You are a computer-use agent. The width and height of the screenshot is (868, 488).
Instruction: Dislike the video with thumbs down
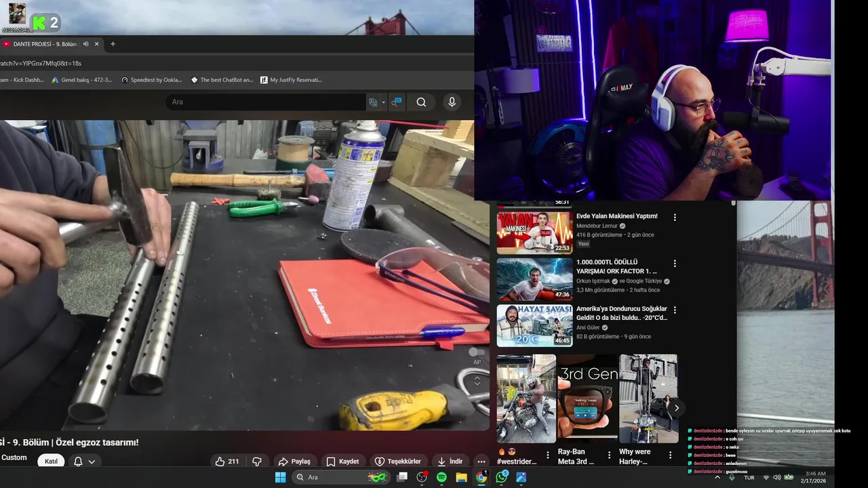257,462
